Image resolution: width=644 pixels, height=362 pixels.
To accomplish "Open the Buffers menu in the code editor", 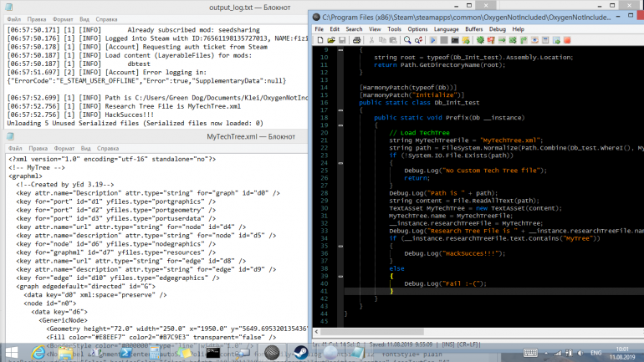I will [473, 29].
